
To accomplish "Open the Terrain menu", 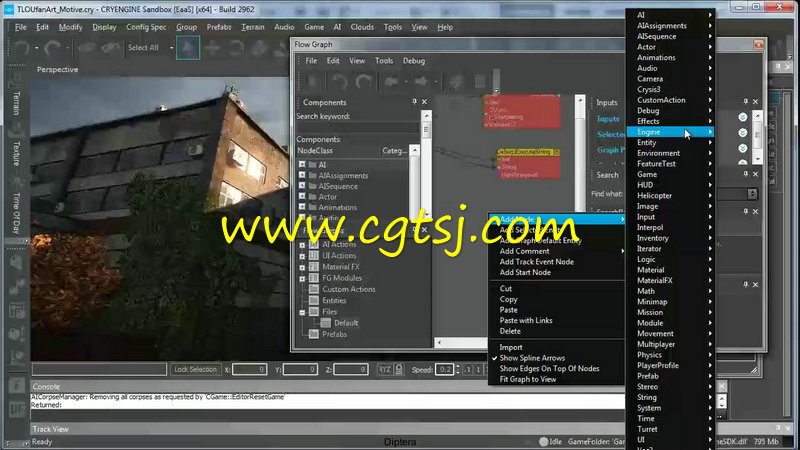I will (253, 27).
